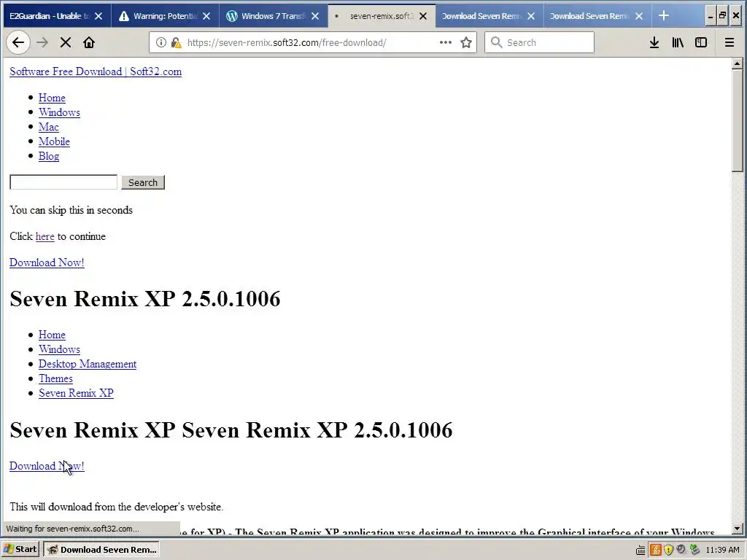The height and width of the screenshot is (560, 747).
Task: Switch to the Windows 7 Transformation tab
Action: [274, 16]
